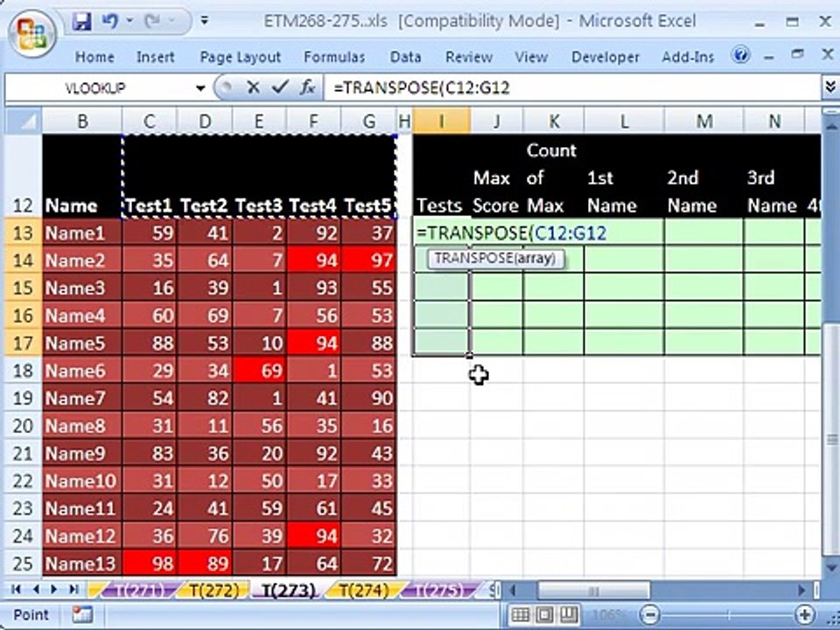Screen dimensions: 840x630
Task: Select column I header
Action: [x=441, y=121]
